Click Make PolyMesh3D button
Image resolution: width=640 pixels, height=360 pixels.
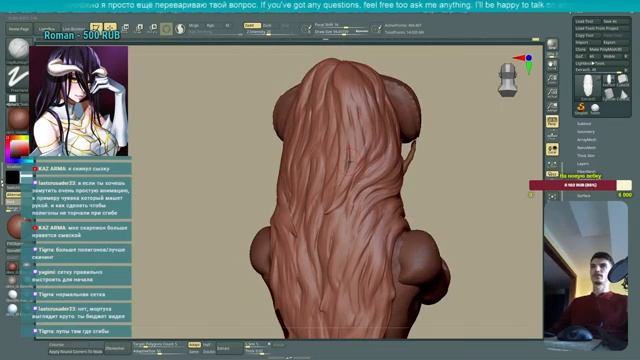tap(608, 49)
